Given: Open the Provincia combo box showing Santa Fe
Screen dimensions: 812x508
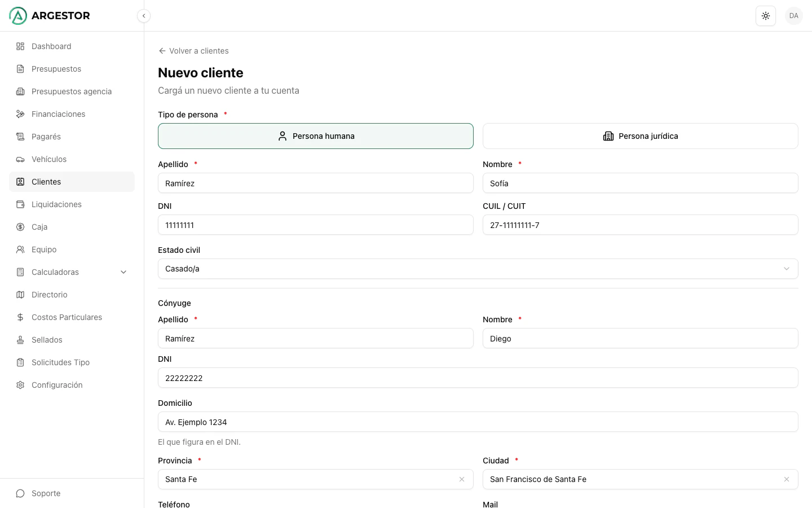Looking at the screenshot, I should [x=316, y=479].
